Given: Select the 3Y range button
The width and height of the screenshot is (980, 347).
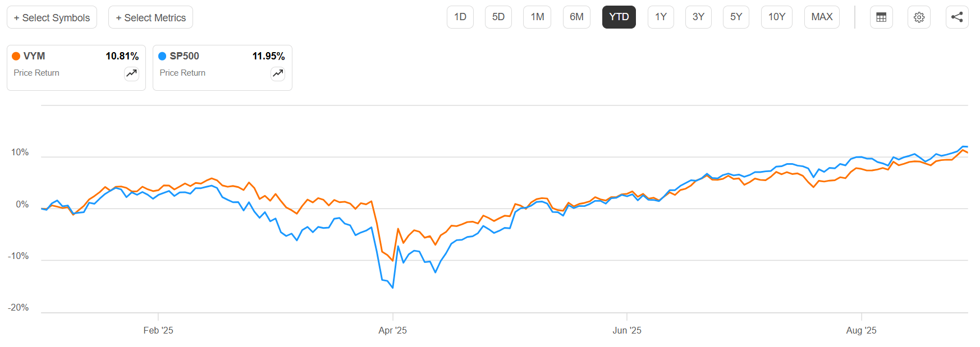Looking at the screenshot, I should 698,17.
